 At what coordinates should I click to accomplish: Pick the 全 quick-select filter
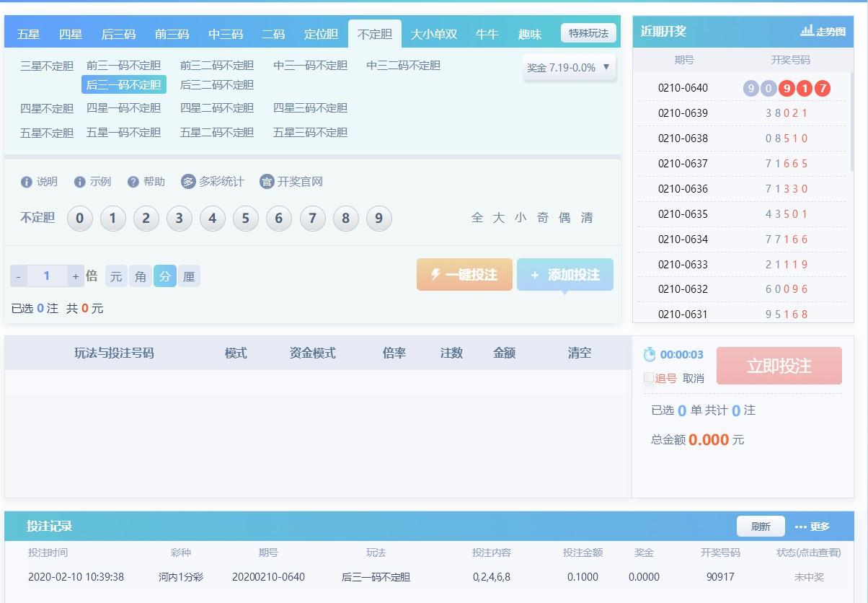[x=477, y=218]
